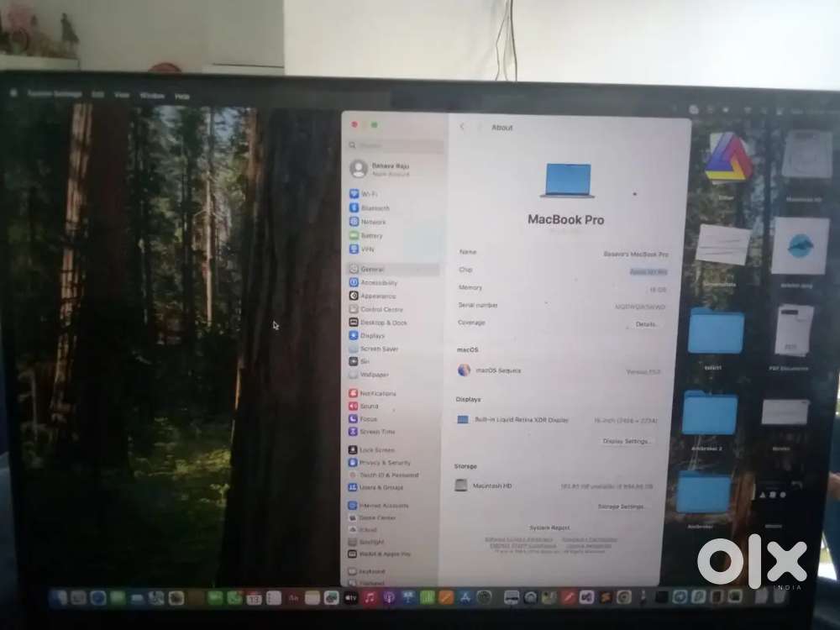Click the settings Search field
The image size is (840, 630).
point(395,146)
